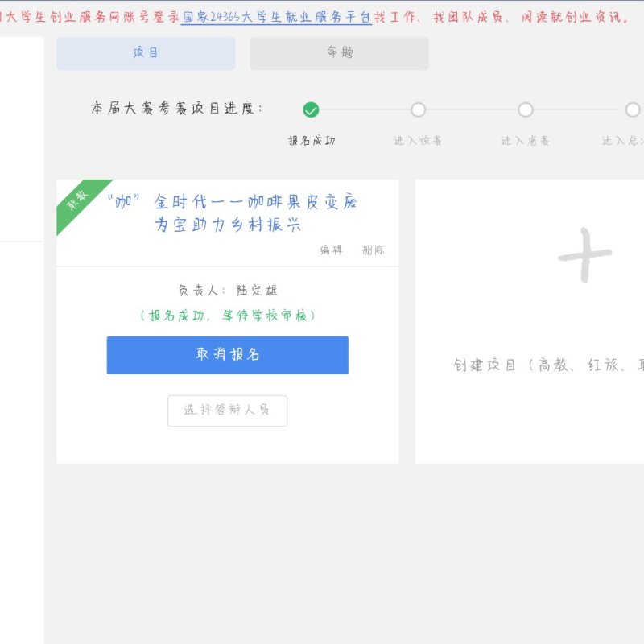Click the 取消报名 button
Screen dimensions: 644x644
click(x=228, y=355)
